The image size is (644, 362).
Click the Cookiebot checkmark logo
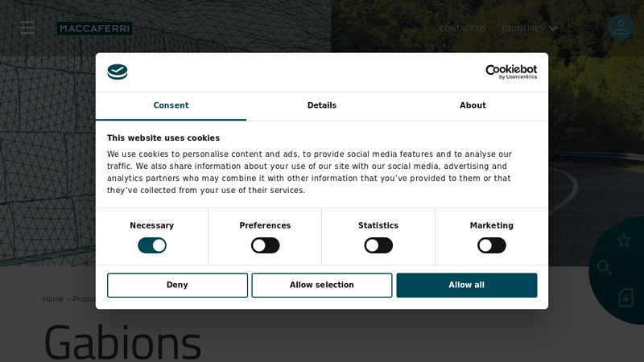point(118,72)
